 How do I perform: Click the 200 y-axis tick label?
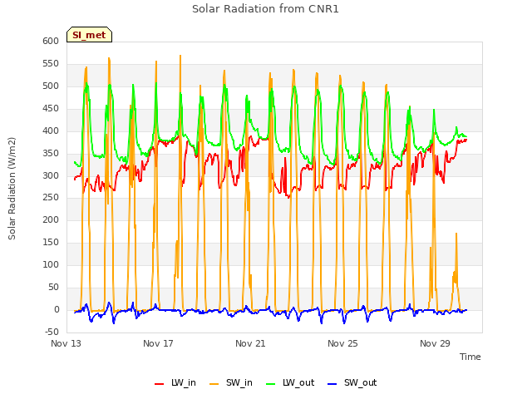pyautogui.click(x=51, y=219)
